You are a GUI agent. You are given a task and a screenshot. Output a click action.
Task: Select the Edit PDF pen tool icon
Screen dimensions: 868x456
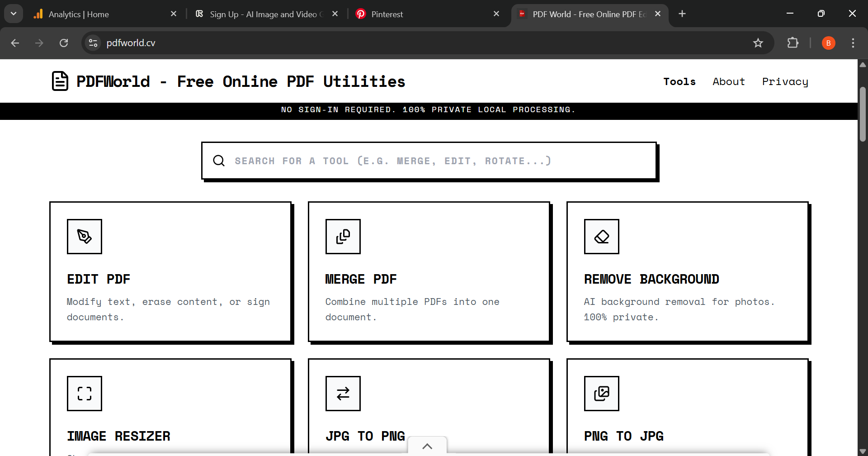[x=84, y=236]
